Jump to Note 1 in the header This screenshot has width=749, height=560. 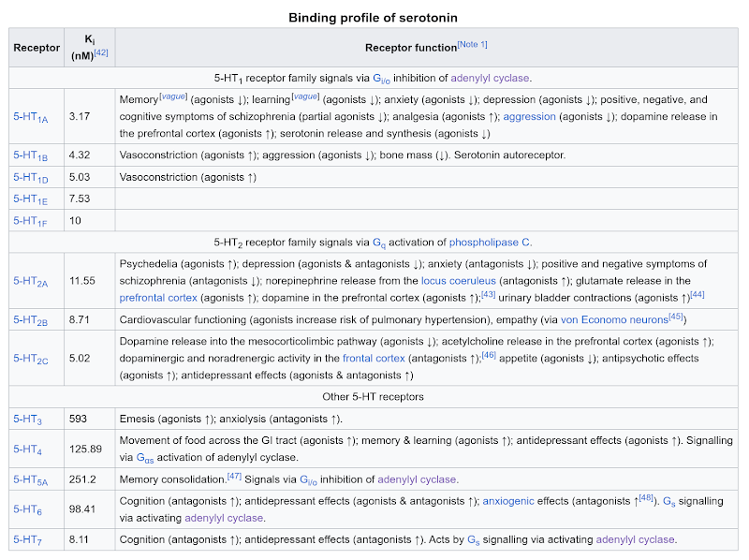(x=472, y=45)
